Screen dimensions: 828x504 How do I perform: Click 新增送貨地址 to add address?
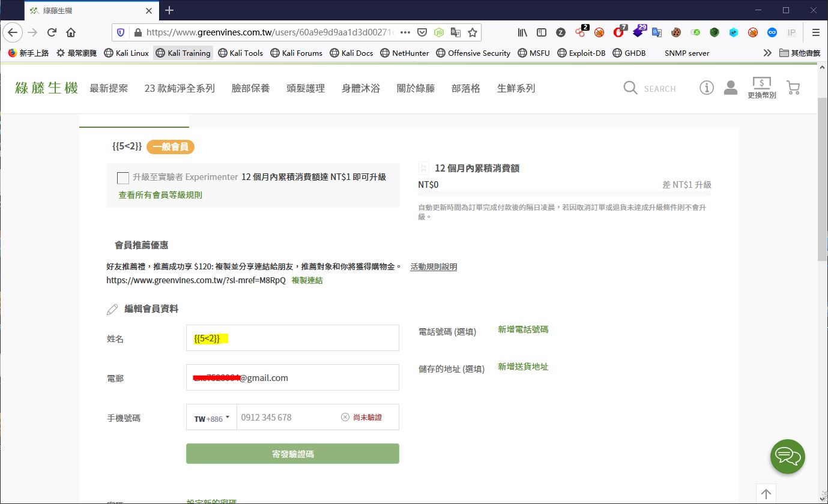click(x=523, y=367)
